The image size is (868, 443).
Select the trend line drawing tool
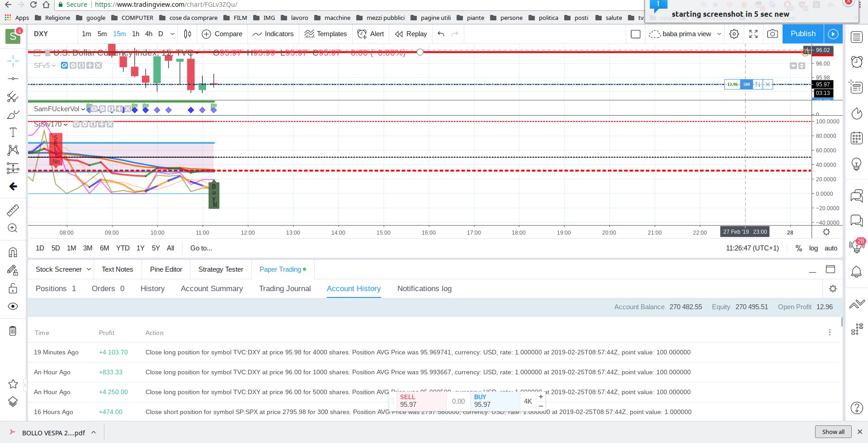(x=13, y=79)
